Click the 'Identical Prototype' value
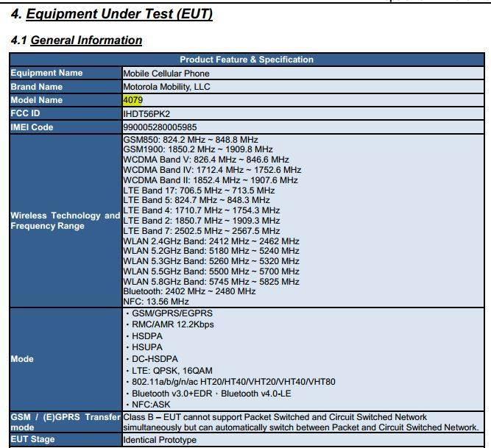491x448 pixels. pyautogui.click(x=160, y=440)
